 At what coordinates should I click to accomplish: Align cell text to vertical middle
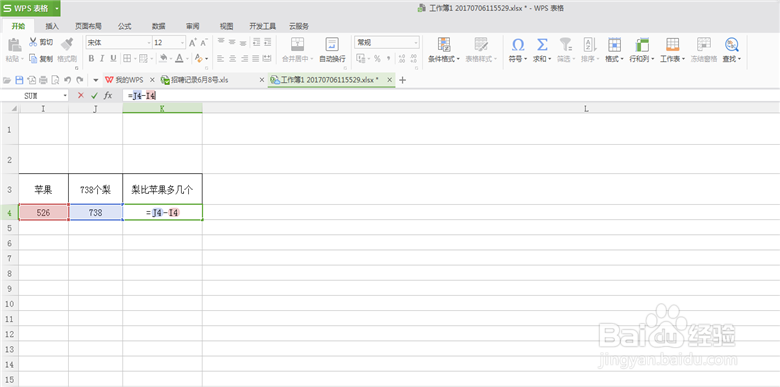point(232,42)
